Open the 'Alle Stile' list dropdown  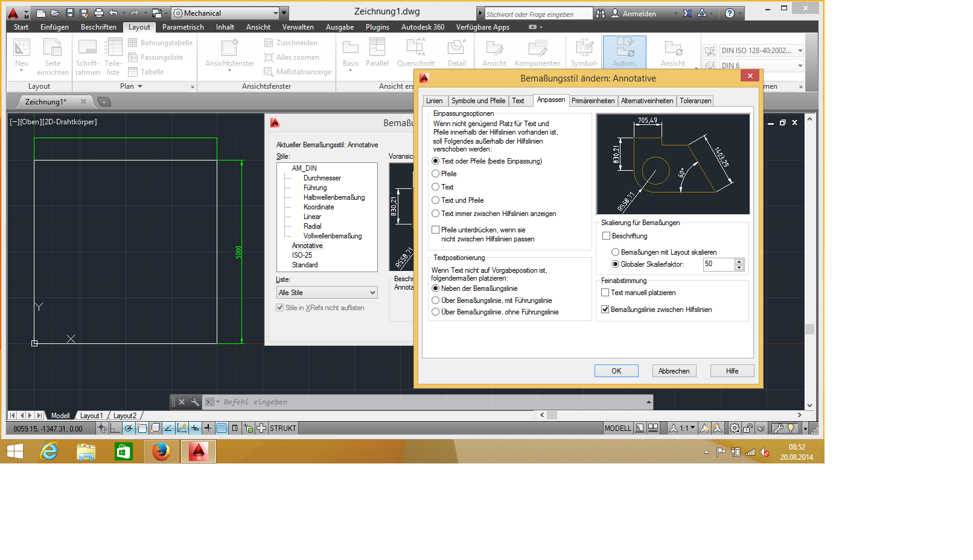click(x=327, y=293)
